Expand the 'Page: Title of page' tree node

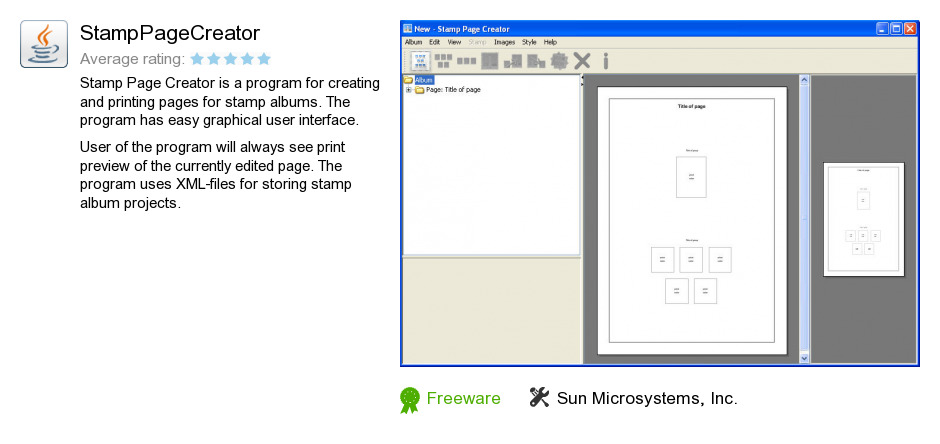tap(408, 90)
